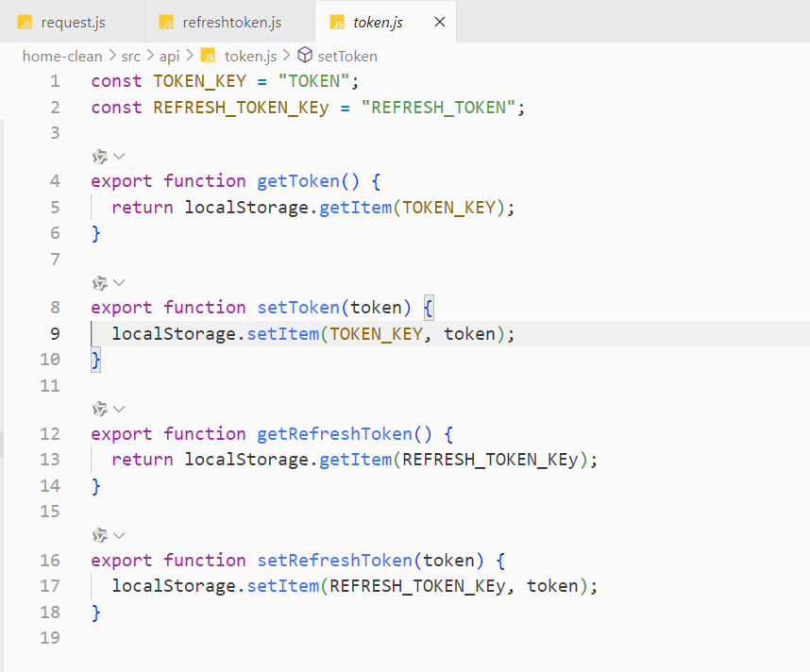The image size is (810, 672).
Task: Click the AI codelens icon above getRefreshToken
Action: point(100,409)
